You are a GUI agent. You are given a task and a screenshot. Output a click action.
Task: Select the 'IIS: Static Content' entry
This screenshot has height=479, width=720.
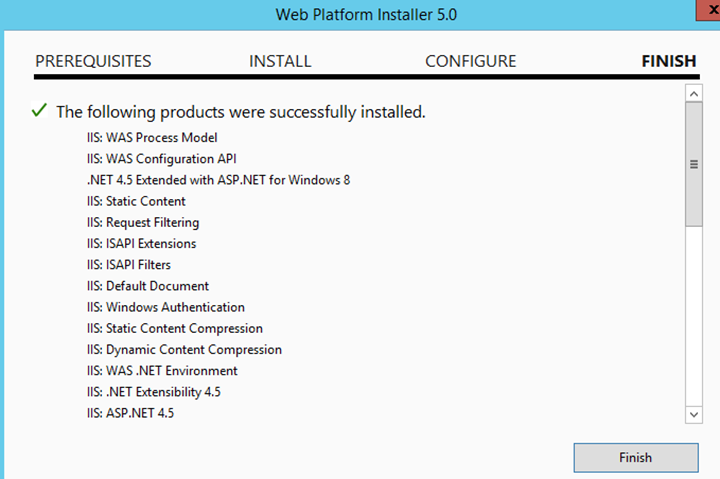(x=136, y=201)
